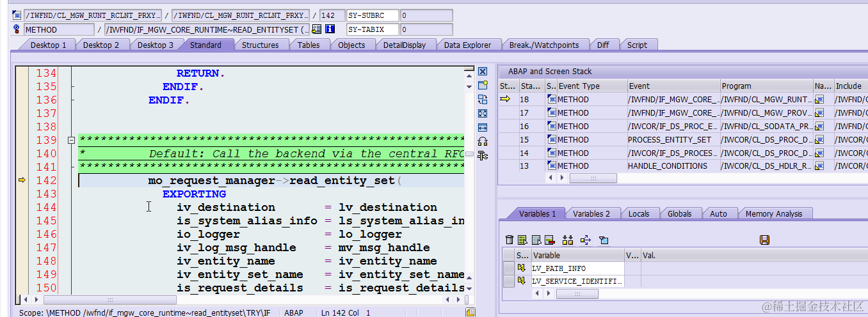Click the icon left of the save icon's gap, last in group
868x317 pixels.
click(603, 240)
